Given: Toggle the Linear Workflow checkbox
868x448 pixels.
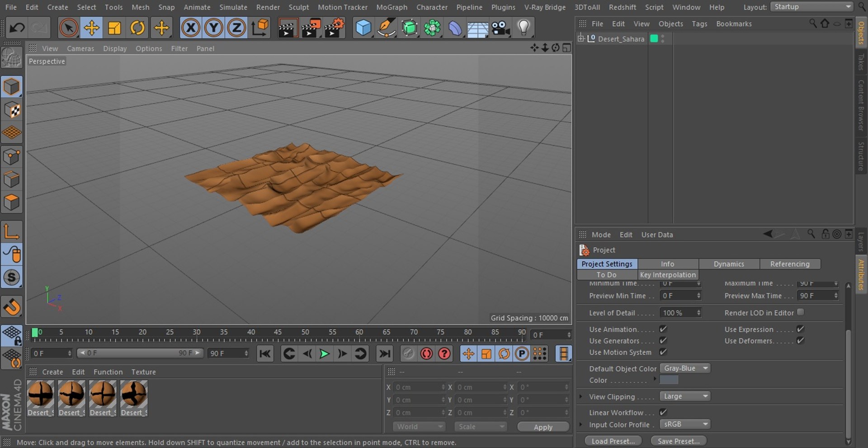Looking at the screenshot, I should tap(663, 412).
